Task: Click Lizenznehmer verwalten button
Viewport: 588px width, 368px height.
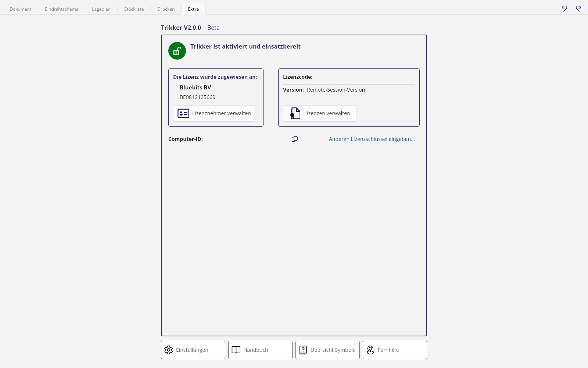Action: point(214,113)
